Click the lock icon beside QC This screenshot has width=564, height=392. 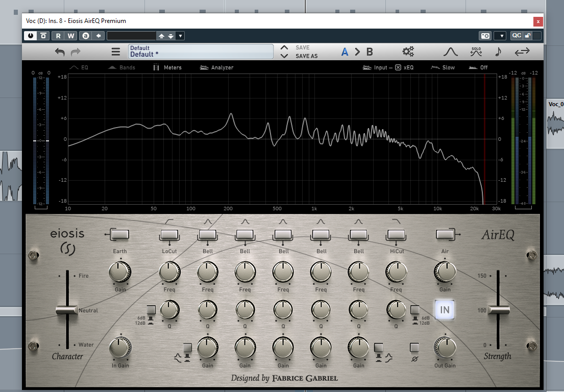(x=528, y=36)
